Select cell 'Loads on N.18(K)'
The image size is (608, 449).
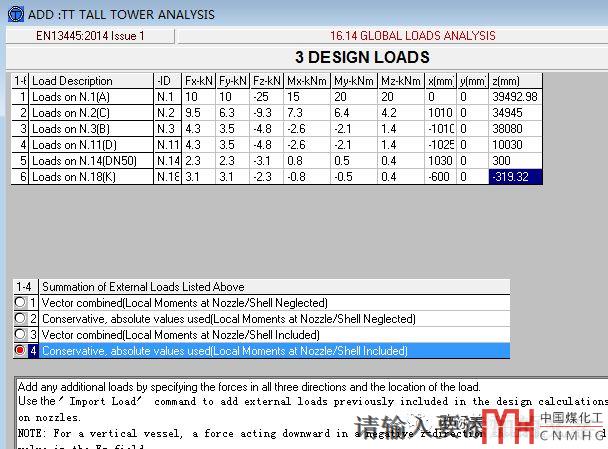[92, 177]
